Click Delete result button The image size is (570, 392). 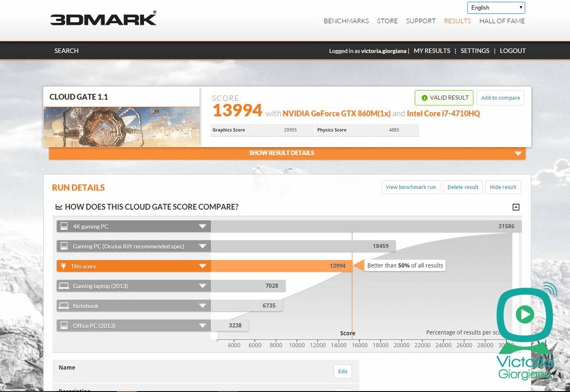[x=463, y=187]
